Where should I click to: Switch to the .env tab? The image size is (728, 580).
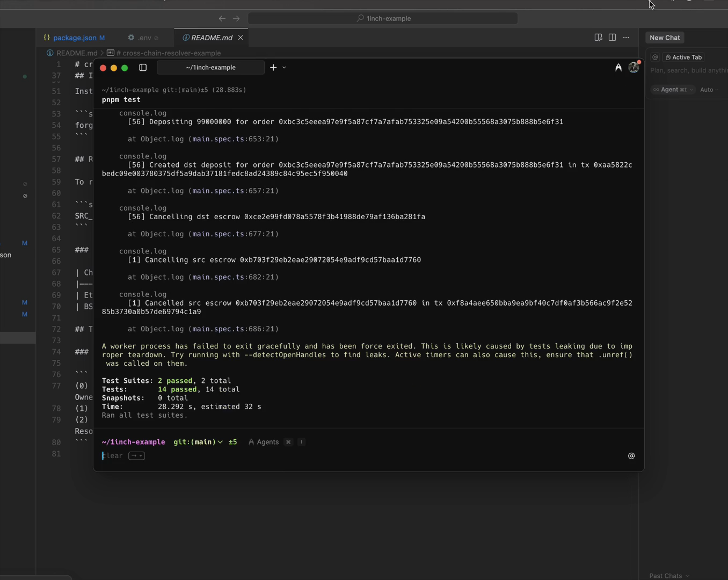click(x=143, y=38)
